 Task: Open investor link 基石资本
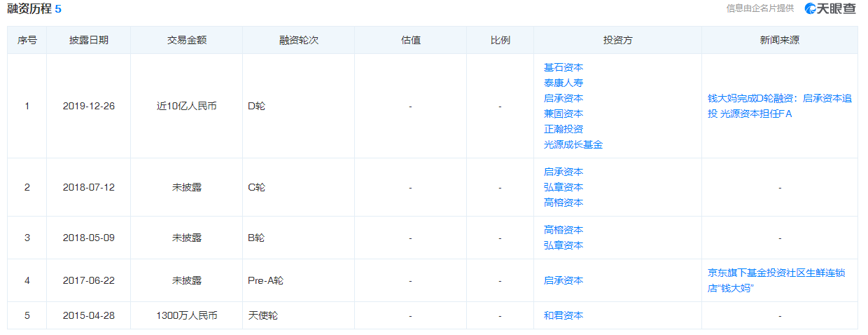point(563,67)
